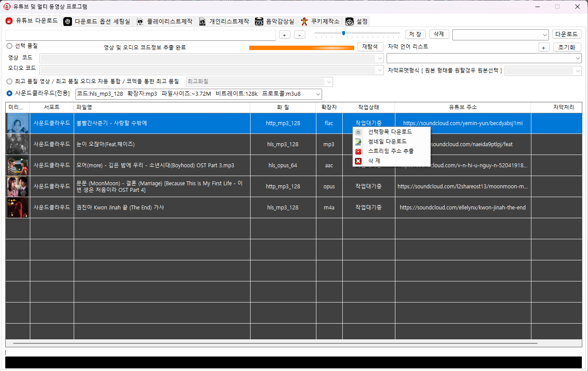The width and height of the screenshot is (588, 371).
Task: Click thumbnail of 문문 (MoonMoon) row
Action: (18, 186)
